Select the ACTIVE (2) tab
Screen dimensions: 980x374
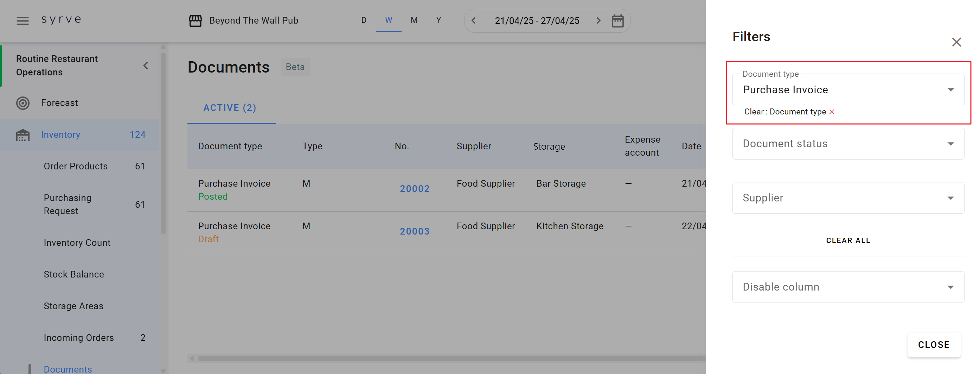[230, 108]
